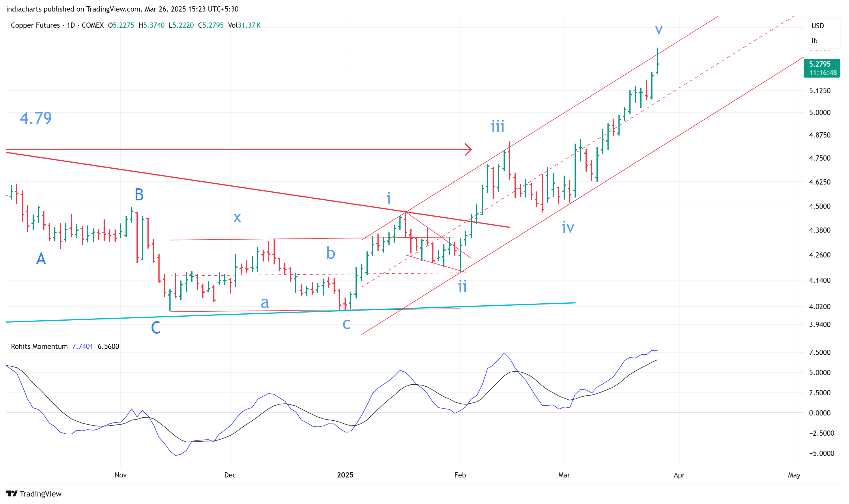Click the momentum value 7.7401
Screen dimensions: 849x504
click(82, 346)
